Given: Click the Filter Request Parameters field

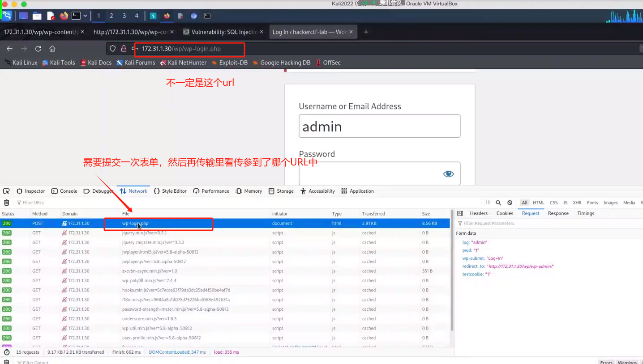Looking at the screenshot, I should point(549,223).
